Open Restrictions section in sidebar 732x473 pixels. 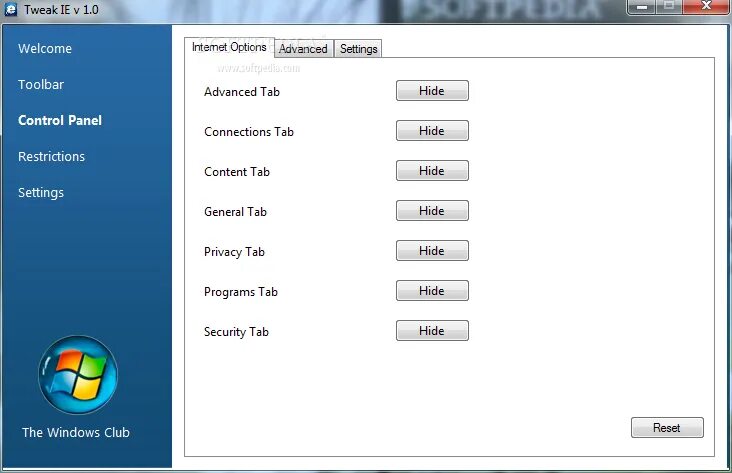[x=51, y=156]
